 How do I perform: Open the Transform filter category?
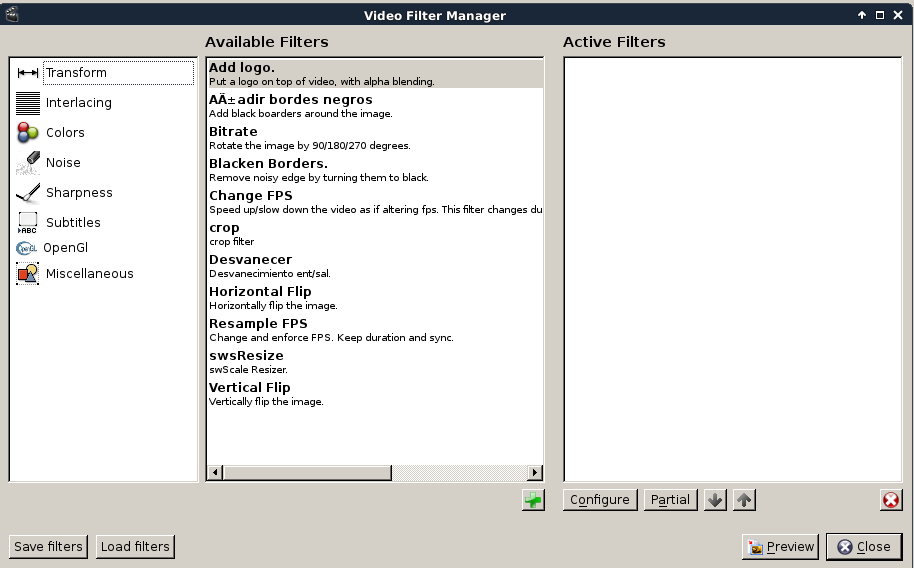104,73
